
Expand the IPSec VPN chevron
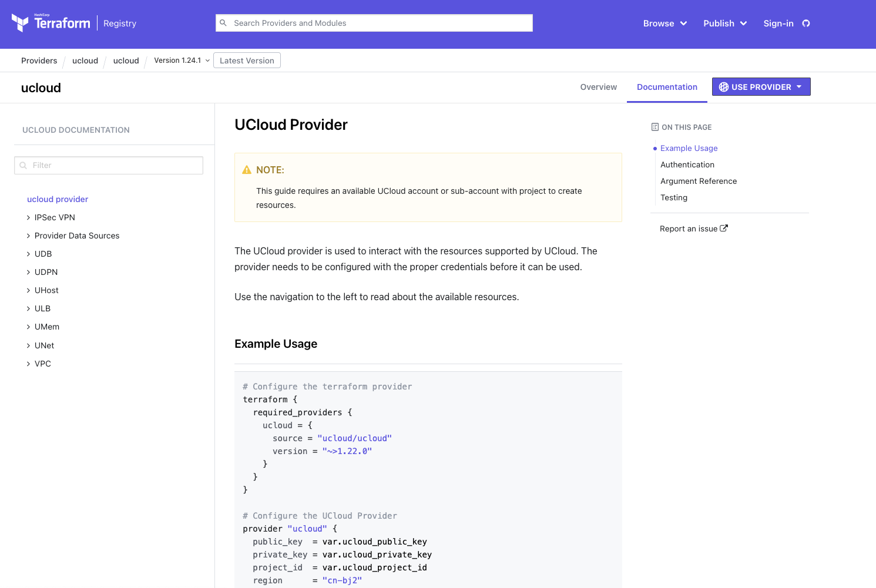tap(28, 217)
